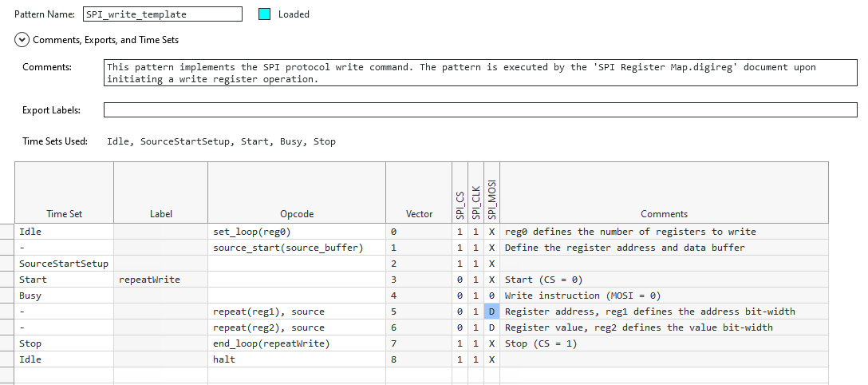Click the Time Set column header
This screenshot has width=868, height=385.
pyautogui.click(x=64, y=214)
